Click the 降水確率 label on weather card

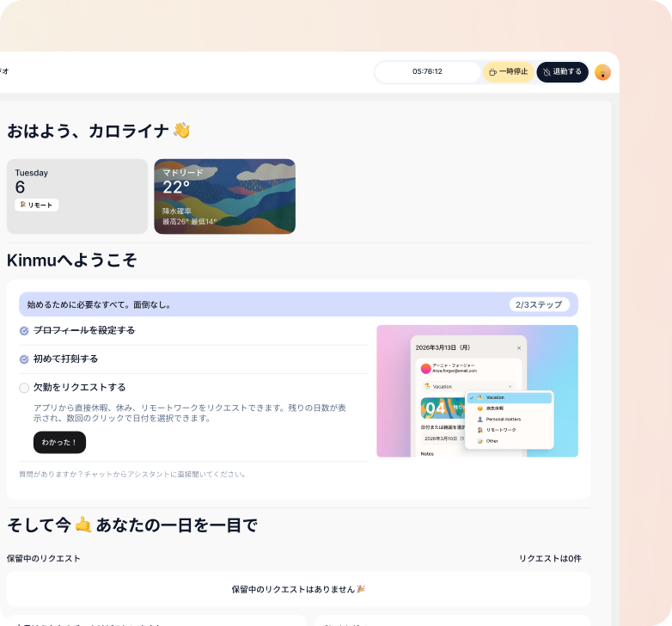coord(176,211)
